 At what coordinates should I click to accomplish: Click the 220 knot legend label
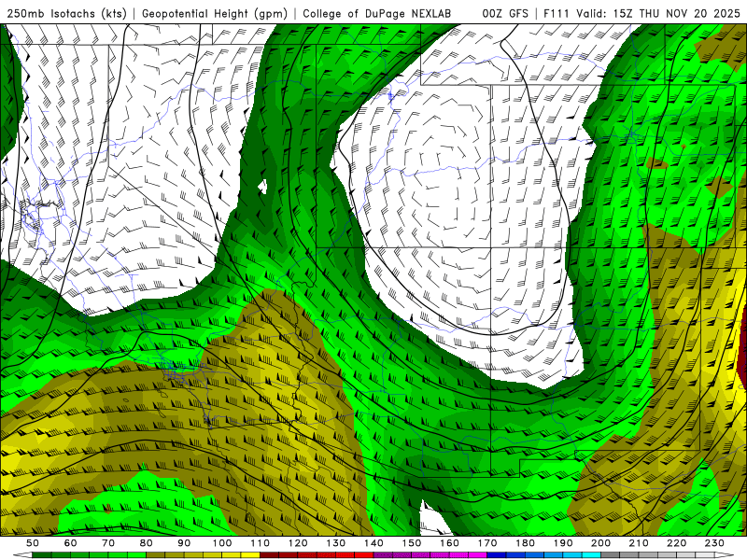click(677, 543)
